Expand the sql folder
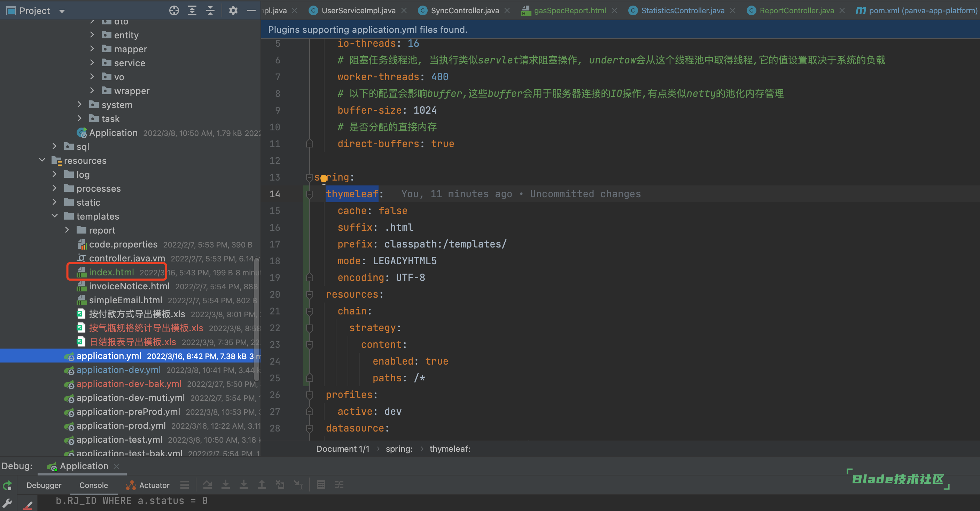980x511 pixels. 54,146
